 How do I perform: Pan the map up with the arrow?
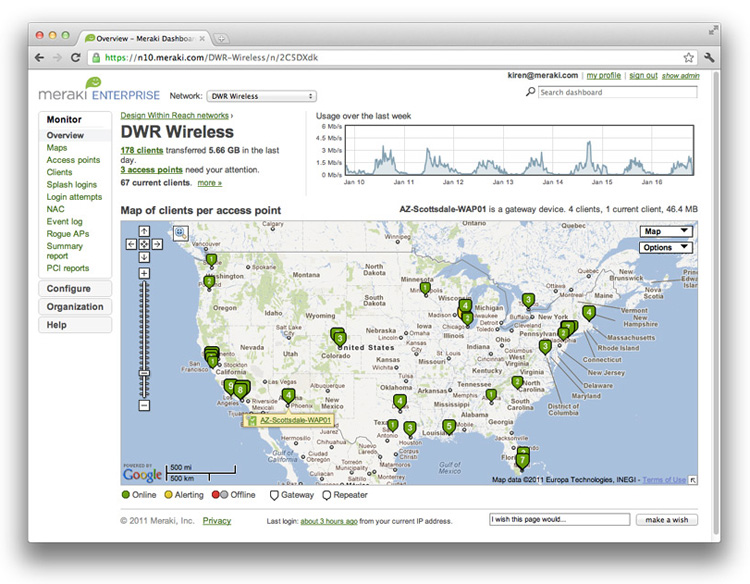coord(144,231)
